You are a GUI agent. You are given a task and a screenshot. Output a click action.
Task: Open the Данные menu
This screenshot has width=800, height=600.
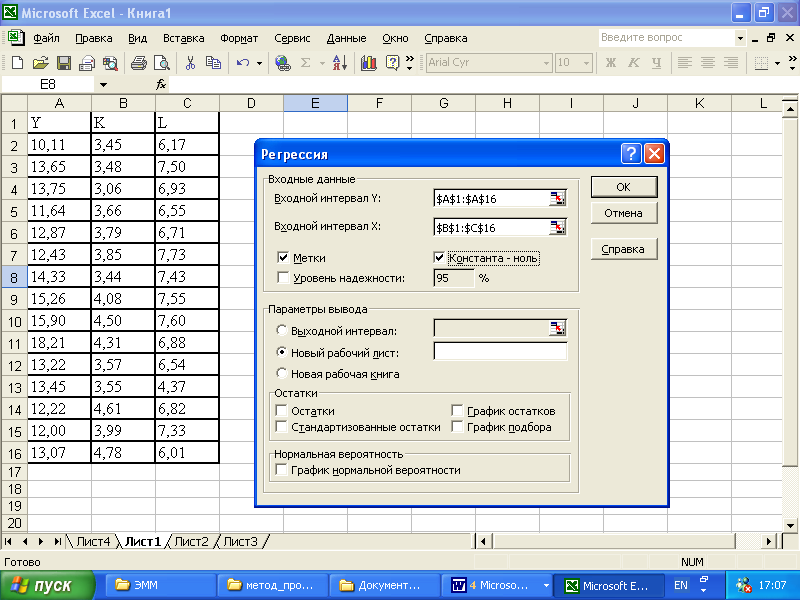click(x=346, y=38)
